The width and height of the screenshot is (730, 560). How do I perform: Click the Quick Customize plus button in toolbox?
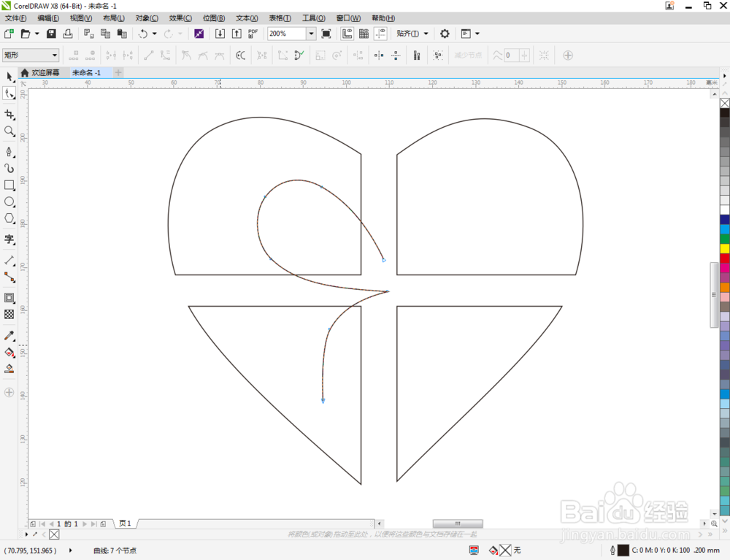pos(9,392)
